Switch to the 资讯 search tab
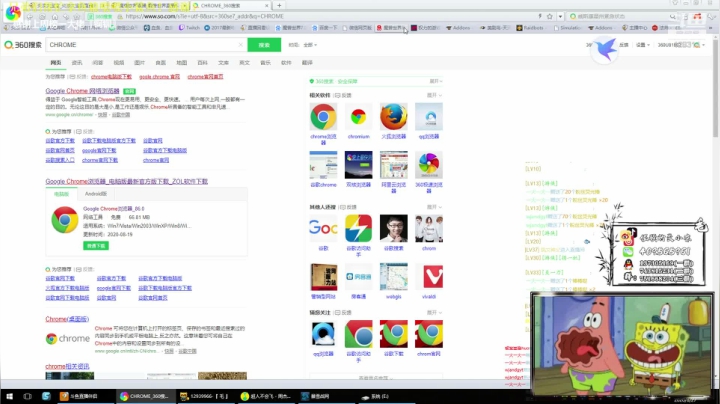Image resolution: width=720 pixels, height=404 pixels. [77, 62]
